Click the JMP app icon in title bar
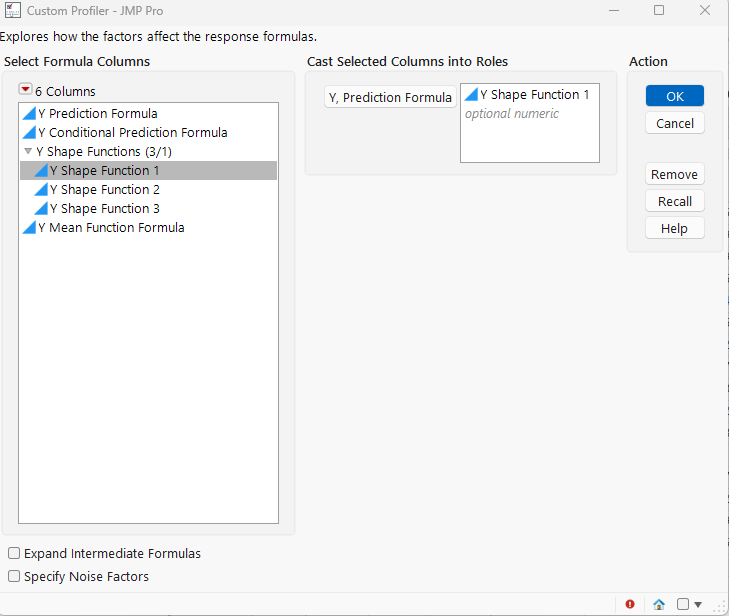 [x=13, y=11]
